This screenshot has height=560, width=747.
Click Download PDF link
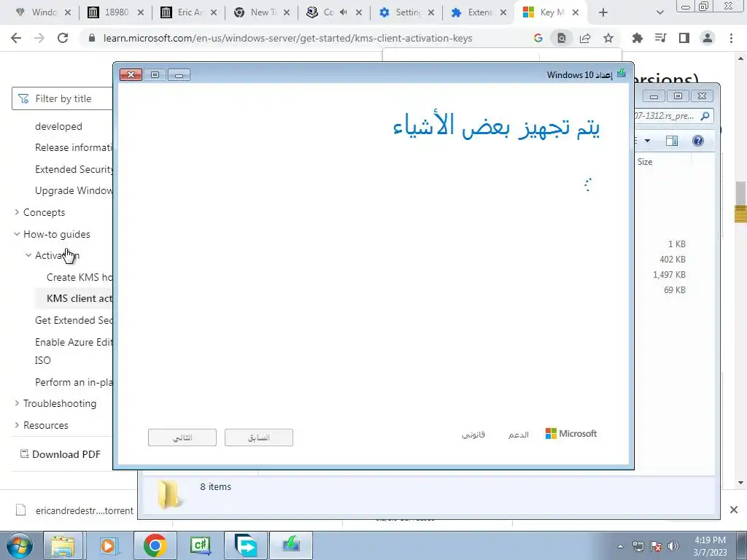click(61, 454)
